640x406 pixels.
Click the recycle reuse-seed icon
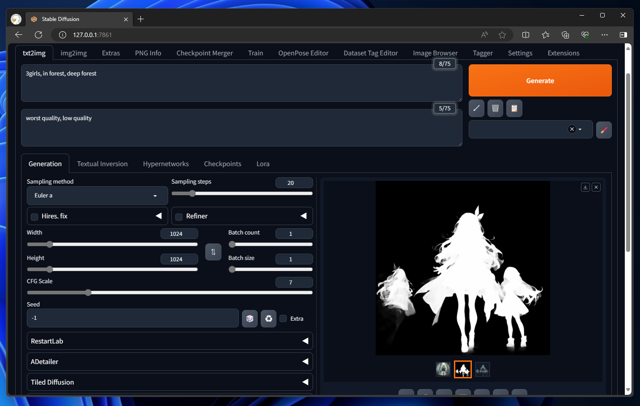268,318
